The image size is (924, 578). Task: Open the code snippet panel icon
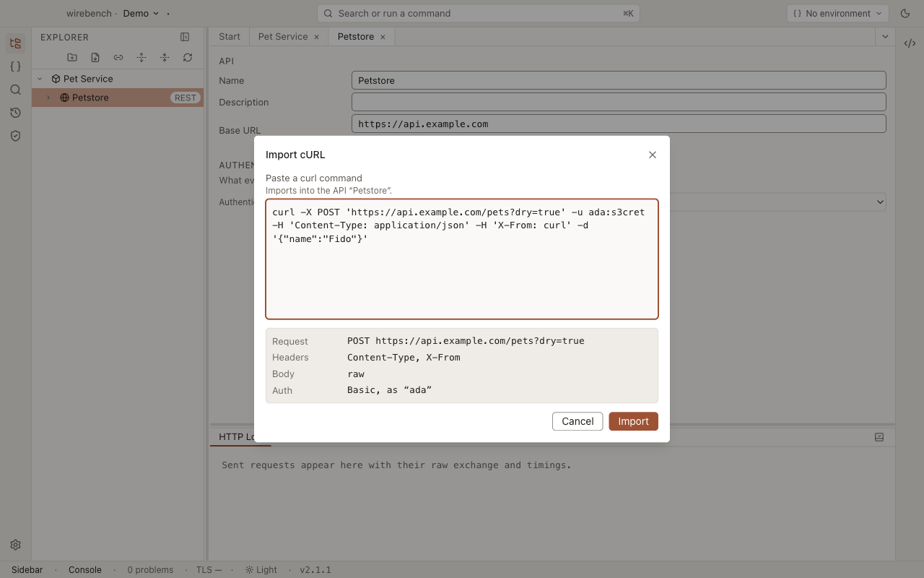(x=910, y=43)
